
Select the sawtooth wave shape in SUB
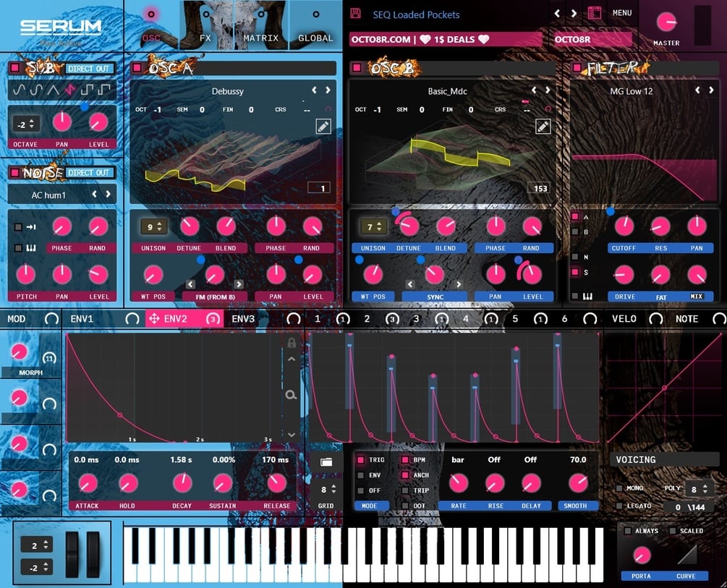(x=69, y=90)
